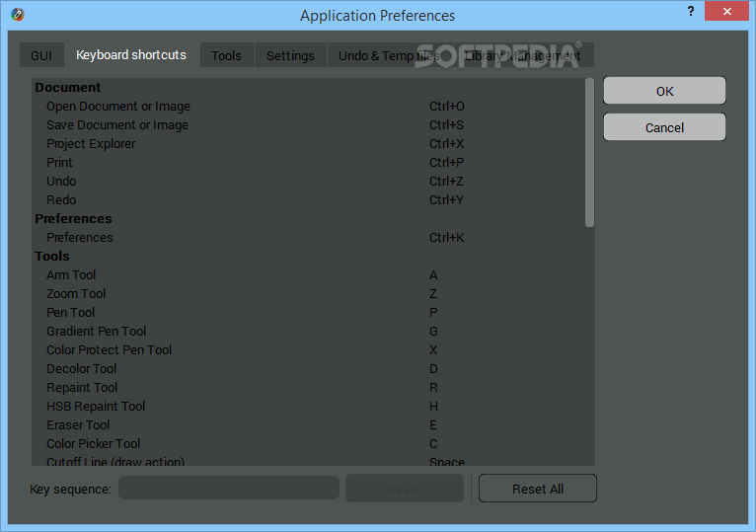756x532 pixels.
Task: Click the shortcuts list vertical scrollbar
Action: [589, 152]
